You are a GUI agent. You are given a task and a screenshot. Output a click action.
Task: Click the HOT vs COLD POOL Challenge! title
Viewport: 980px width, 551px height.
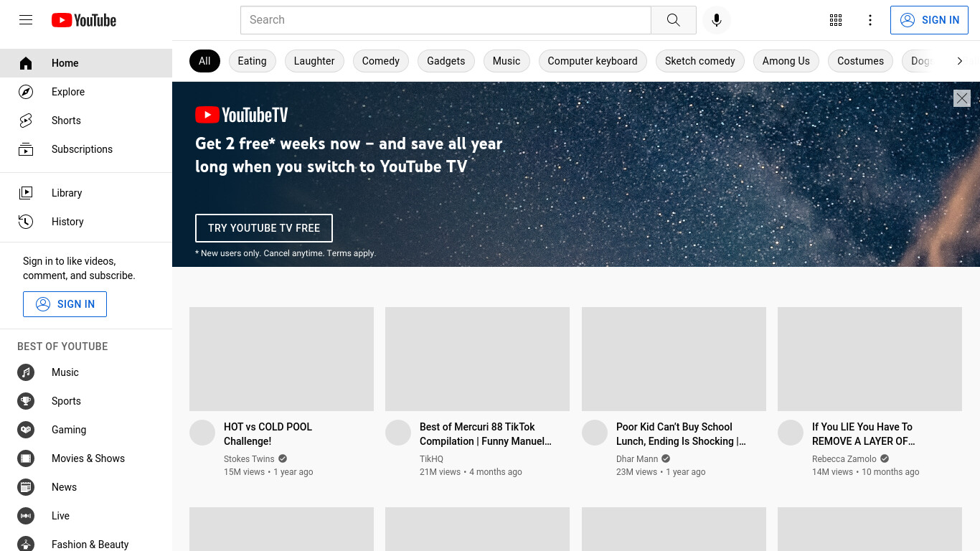coord(268,434)
